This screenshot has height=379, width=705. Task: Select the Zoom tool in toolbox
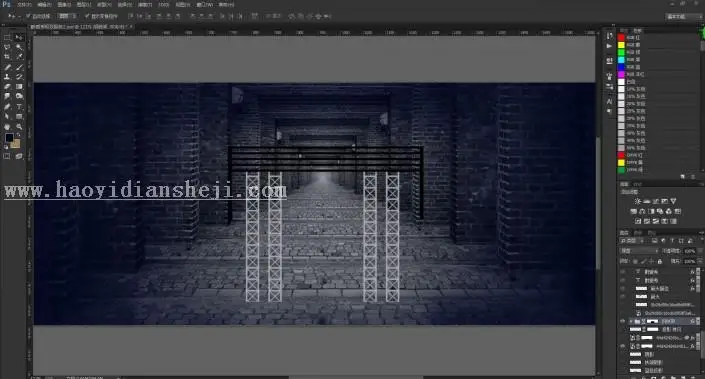[x=19, y=126]
